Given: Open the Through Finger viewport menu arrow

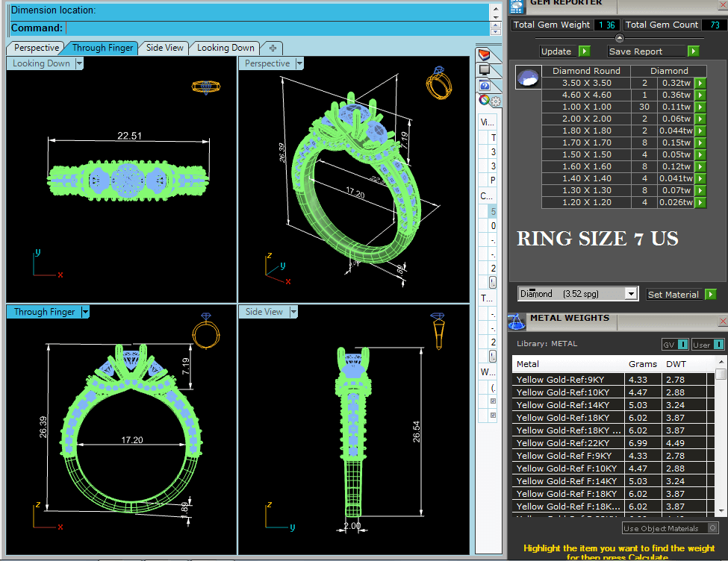Looking at the screenshot, I should click(x=85, y=313).
